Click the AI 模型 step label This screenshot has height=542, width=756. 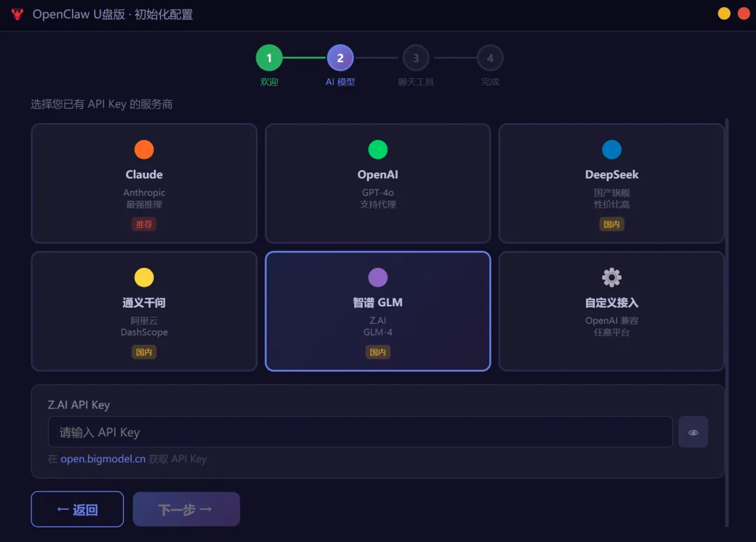tap(340, 82)
